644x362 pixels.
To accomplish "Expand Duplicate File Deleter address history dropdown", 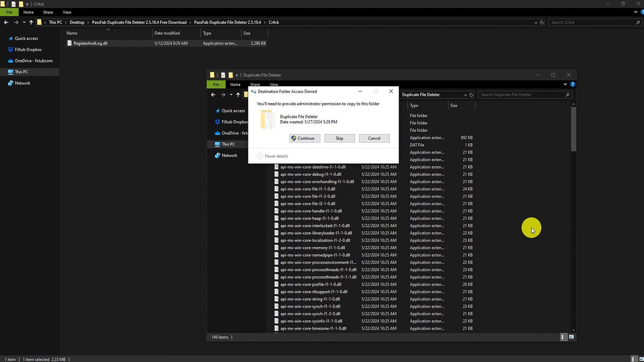I will click(465, 95).
